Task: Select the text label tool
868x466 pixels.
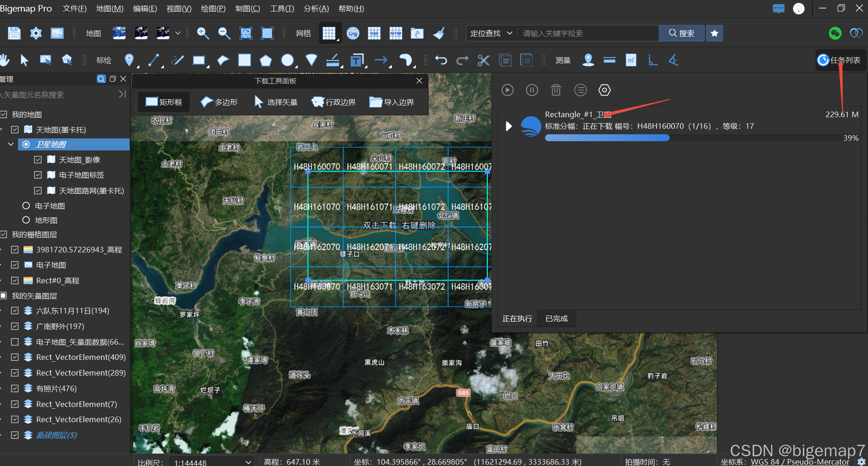Action: tap(357, 60)
